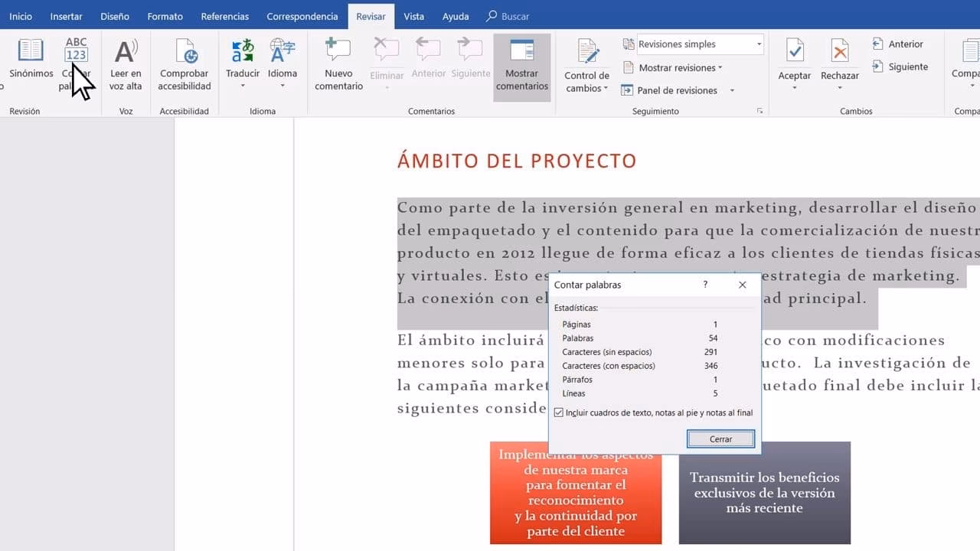Switch to the Vista tab
The height and width of the screenshot is (551, 980).
[x=413, y=16]
